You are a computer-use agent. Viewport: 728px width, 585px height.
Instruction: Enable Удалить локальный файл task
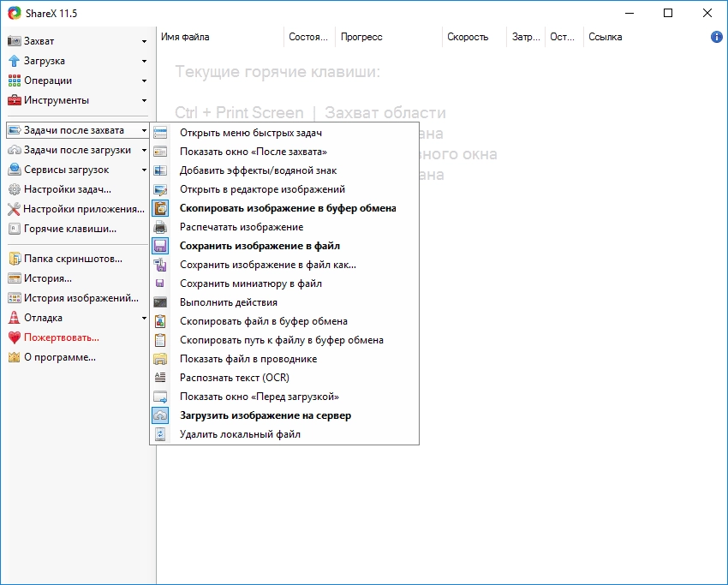(284, 434)
